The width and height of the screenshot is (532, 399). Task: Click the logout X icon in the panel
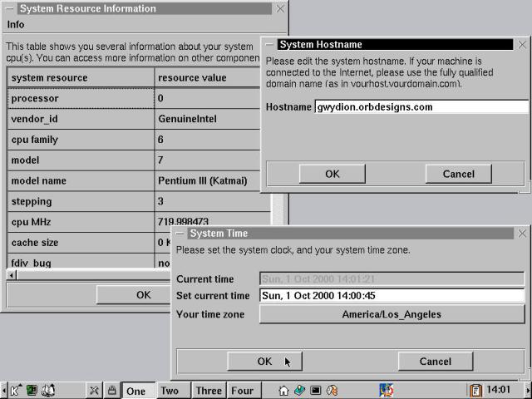[95, 390]
